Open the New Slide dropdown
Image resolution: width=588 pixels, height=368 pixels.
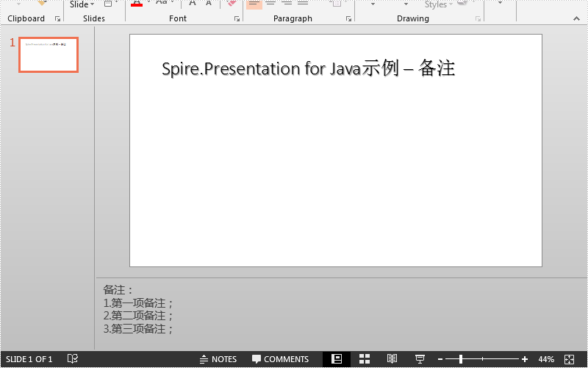pyautogui.click(x=82, y=4)
